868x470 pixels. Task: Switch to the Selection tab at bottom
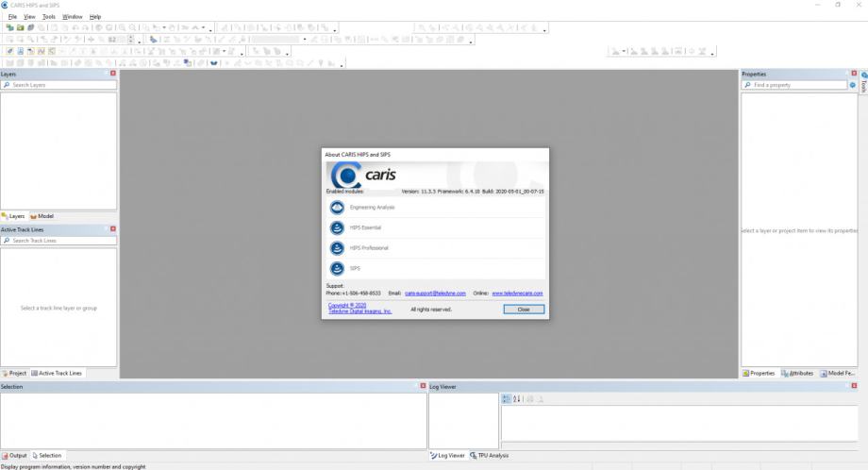pos(47,456)
